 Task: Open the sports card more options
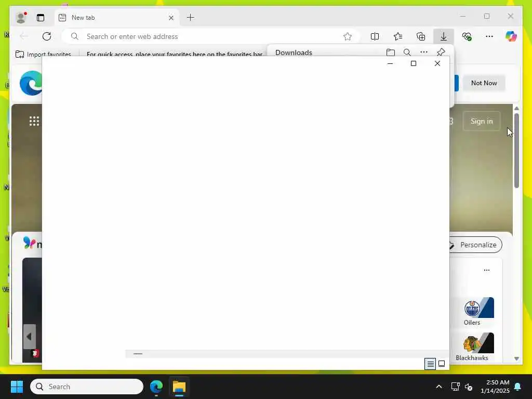pos(486,270)
